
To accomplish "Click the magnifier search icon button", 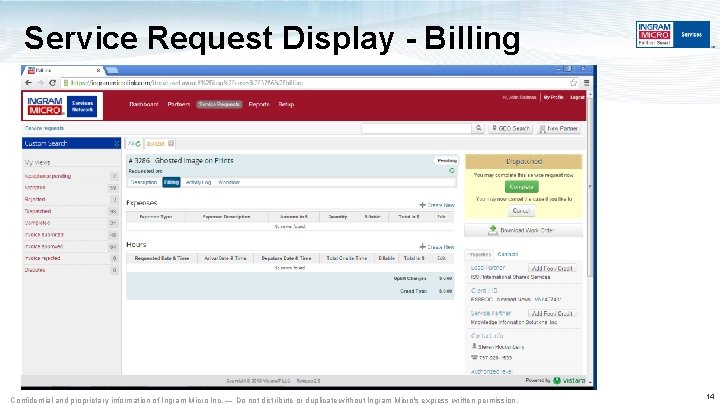I will [478, 128].
